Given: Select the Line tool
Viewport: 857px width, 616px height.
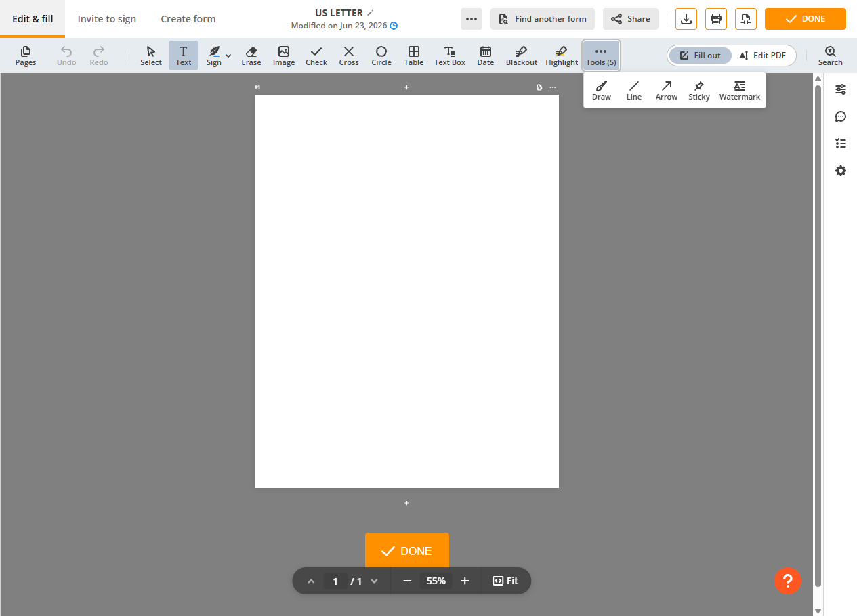Looking at the screenshot, I should tap(634, 91).
